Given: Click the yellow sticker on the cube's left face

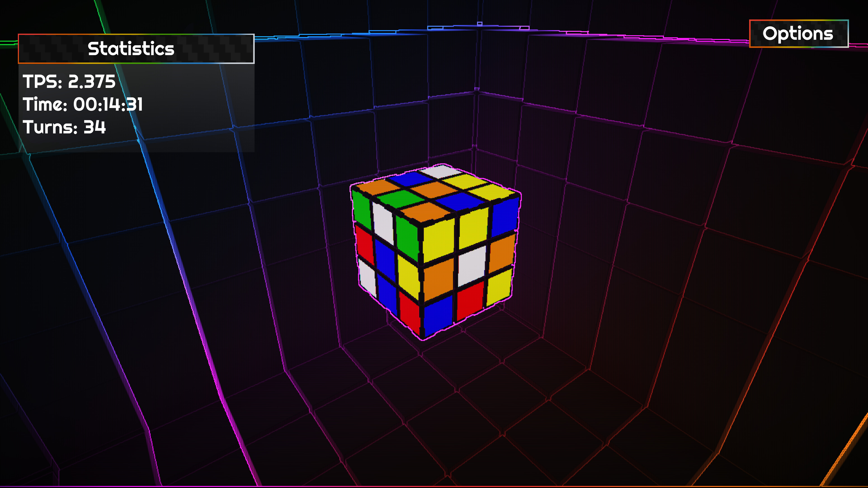Looking at the screenshot, I should (x=409, y=277).
